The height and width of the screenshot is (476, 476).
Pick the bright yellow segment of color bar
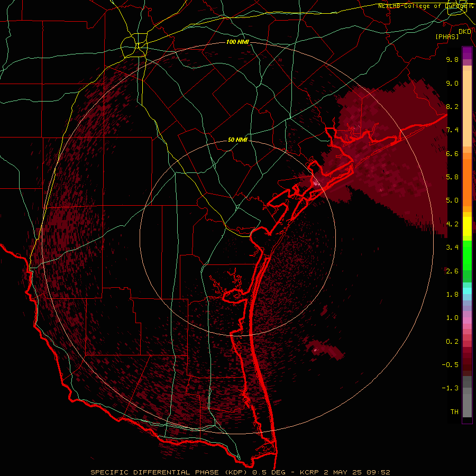click(467, 226)
